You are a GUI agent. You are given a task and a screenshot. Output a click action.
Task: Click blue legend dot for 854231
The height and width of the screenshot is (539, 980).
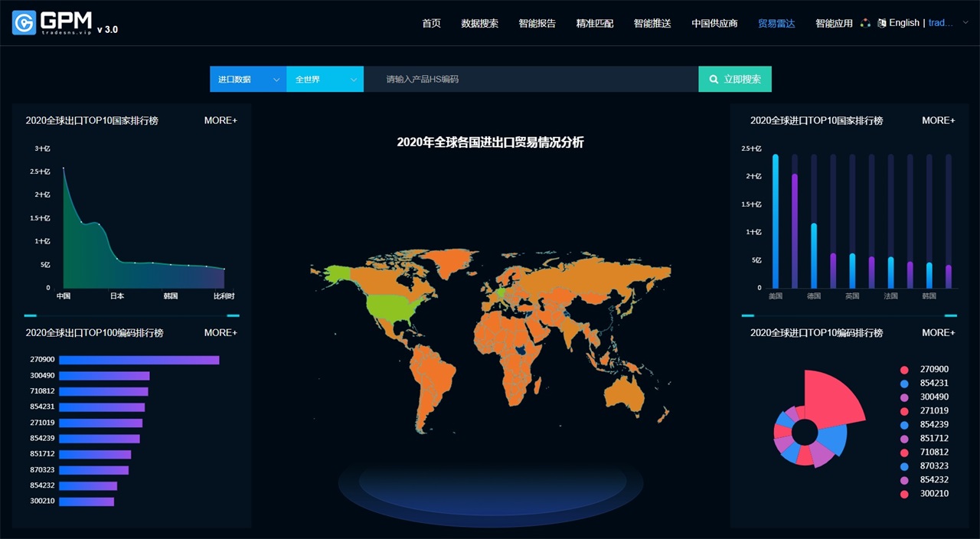(x=904, y=384)
